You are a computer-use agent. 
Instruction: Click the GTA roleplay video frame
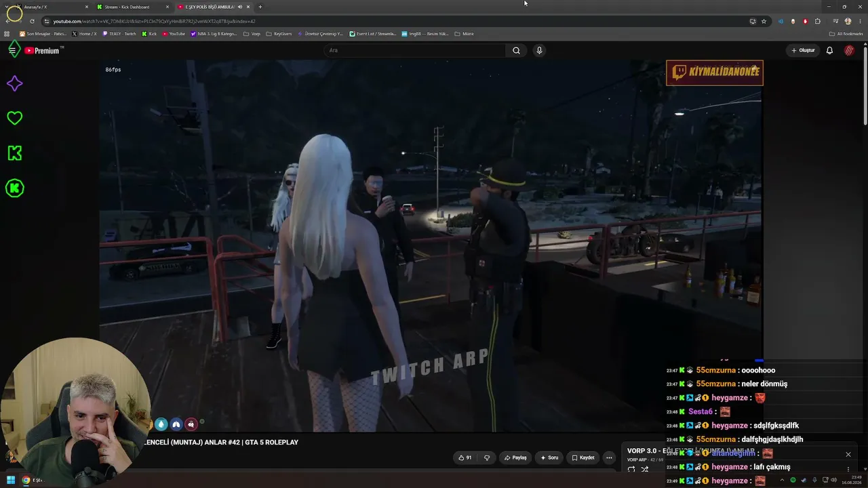[x=431, y=246]
